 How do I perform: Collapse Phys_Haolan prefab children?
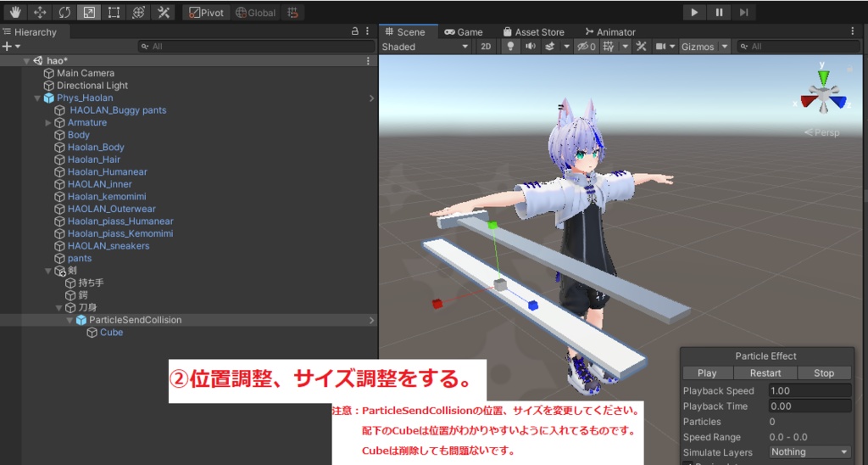pos(37,98)
